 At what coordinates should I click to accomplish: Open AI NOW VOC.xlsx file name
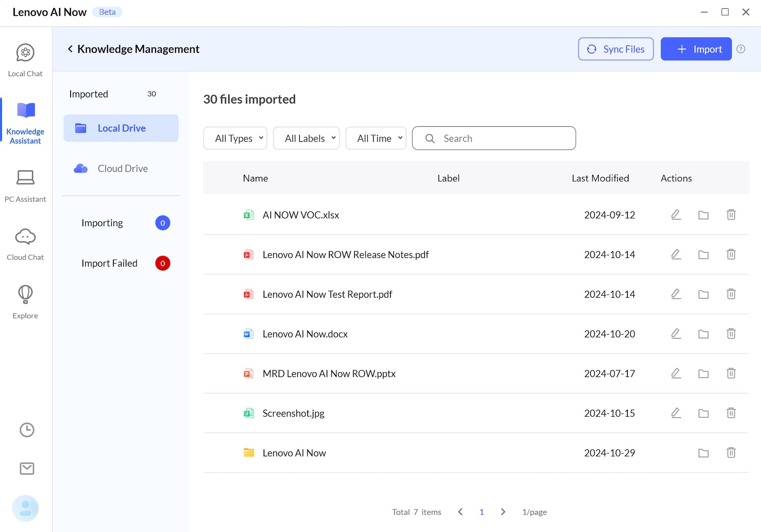point(301,215)
